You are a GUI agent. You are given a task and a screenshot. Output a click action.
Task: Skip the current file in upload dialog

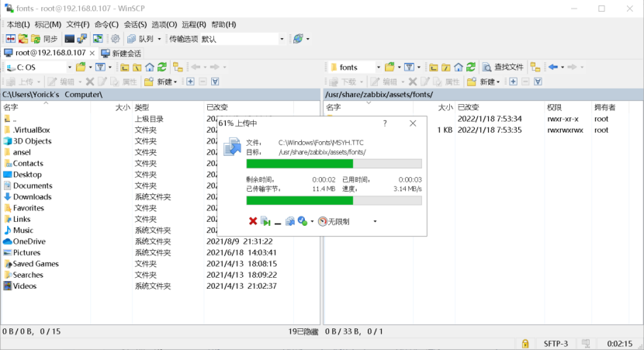(x=265, y=221)
